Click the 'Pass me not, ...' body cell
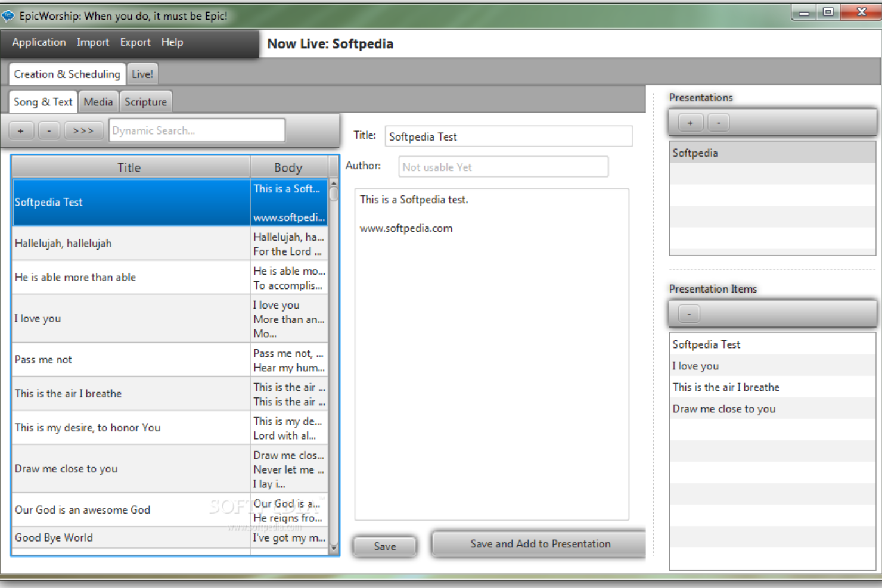This screenshot has height=588, width=882. pyautogui.click(x=289, y=359)
